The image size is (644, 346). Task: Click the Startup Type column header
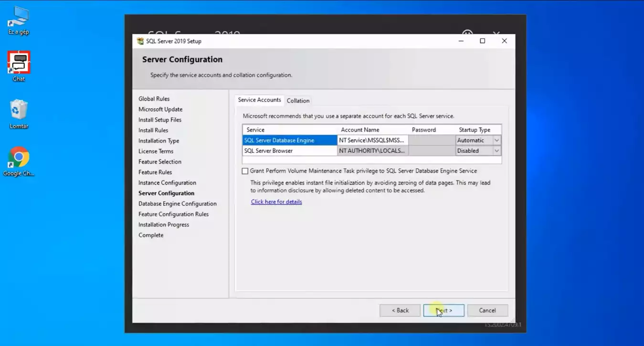(x=478, y=130)
